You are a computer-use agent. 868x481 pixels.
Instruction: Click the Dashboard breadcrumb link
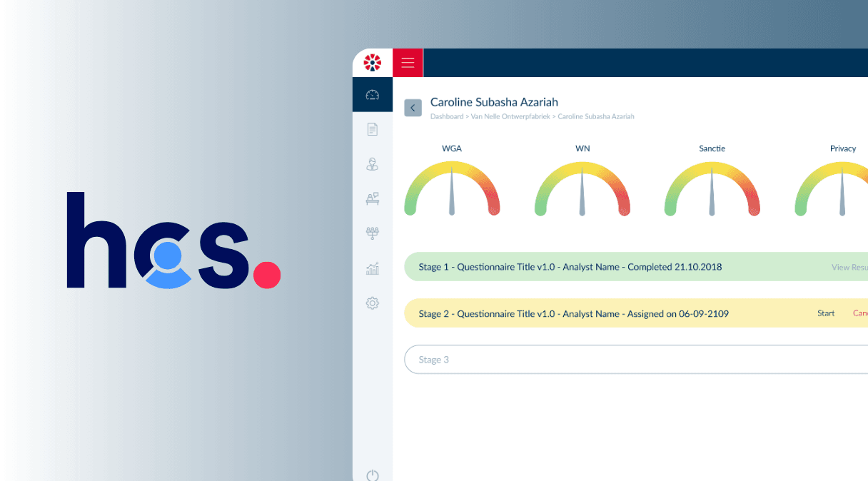(446, 116)
